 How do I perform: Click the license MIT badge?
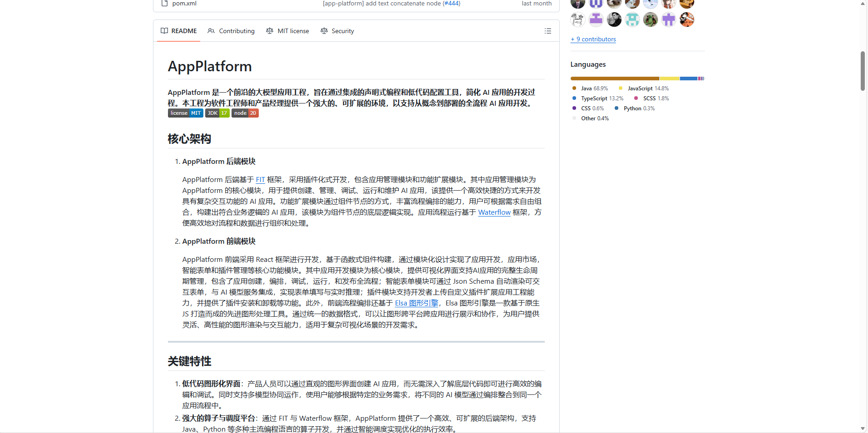185,113
